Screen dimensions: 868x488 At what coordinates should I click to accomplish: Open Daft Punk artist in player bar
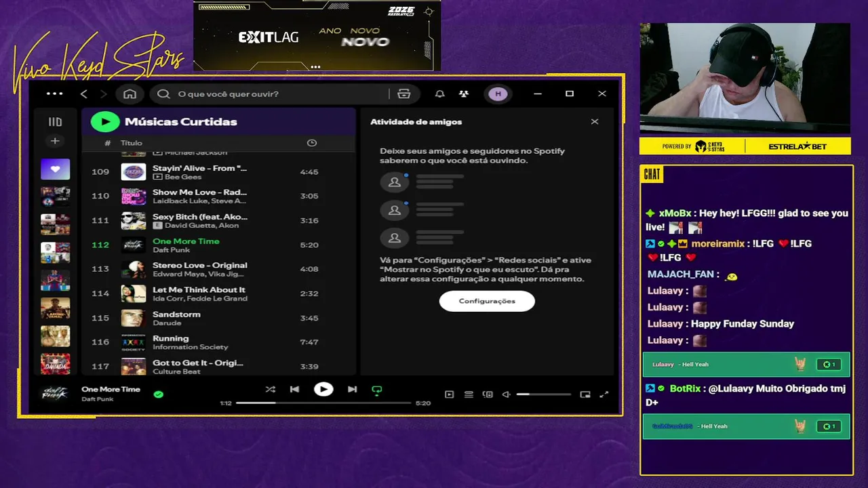[x=98, y=399]
